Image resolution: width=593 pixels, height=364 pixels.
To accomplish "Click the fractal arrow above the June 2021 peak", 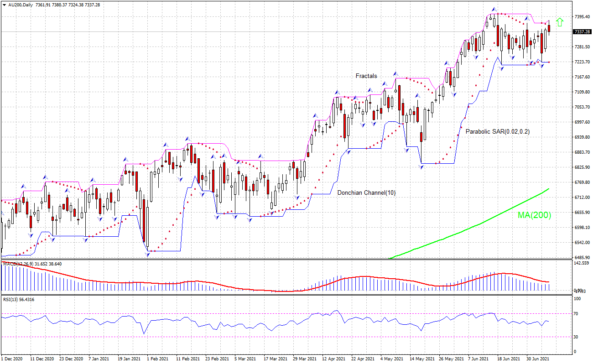I will pyautogui.click(x=494, y=9).
